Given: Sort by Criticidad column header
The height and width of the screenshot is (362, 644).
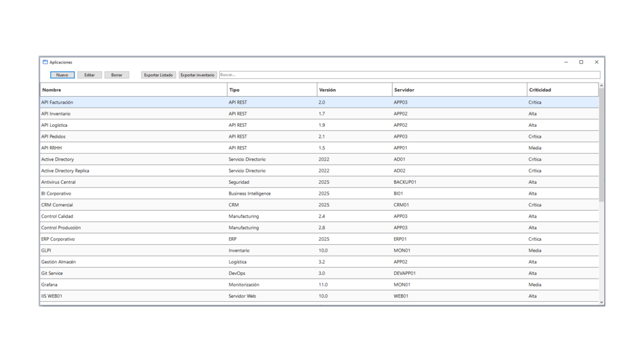Looking at the screenshot, I should (563, 90).
